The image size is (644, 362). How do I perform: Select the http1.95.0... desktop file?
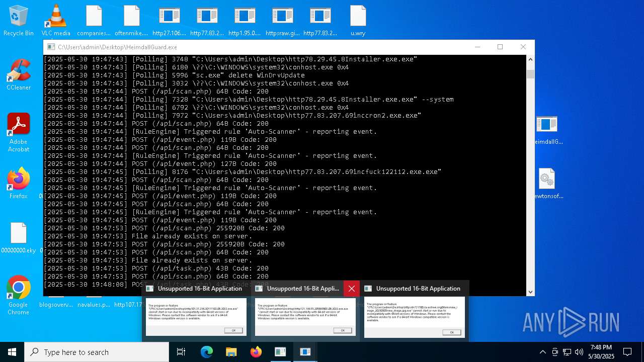coord(245,21)
